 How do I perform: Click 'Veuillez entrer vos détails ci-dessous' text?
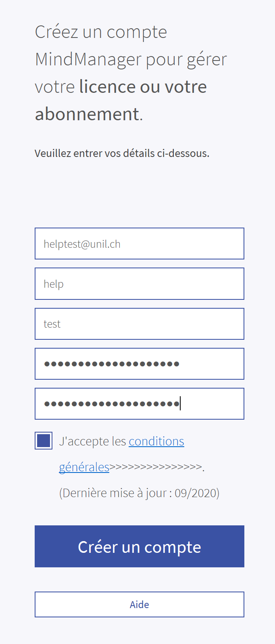(x=122, y=153)
